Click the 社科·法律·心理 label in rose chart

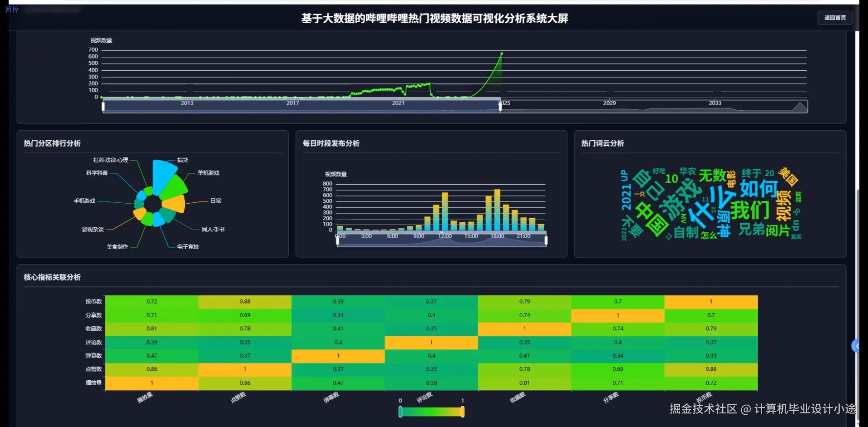click(x=111, y=160)
